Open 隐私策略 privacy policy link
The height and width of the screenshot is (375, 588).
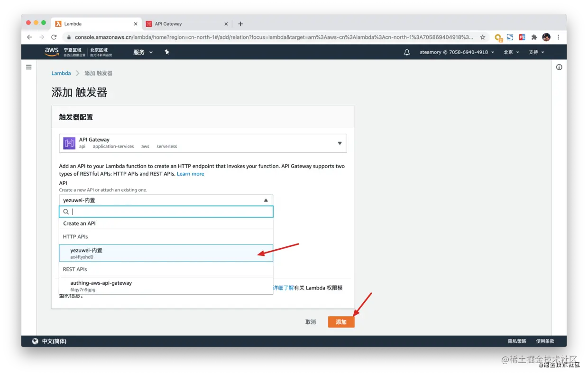(517, 341)
